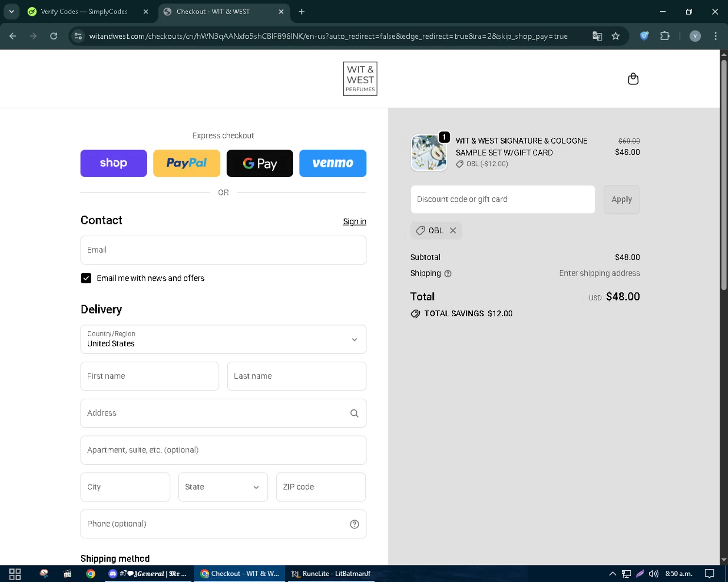Open the RuneLite taskbar window
The width and height of the screenshot is (728, 582).
331,574
